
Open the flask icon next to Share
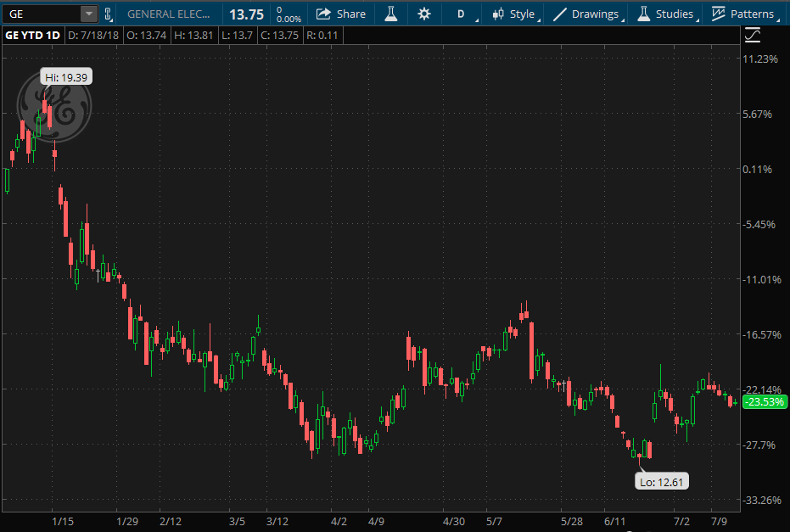(391, 14)
